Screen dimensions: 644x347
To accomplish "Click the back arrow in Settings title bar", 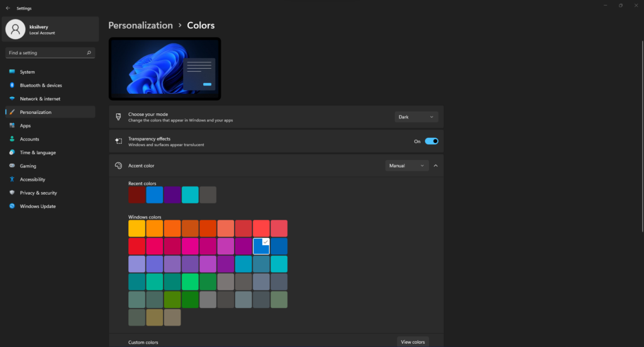I will 8,8.
